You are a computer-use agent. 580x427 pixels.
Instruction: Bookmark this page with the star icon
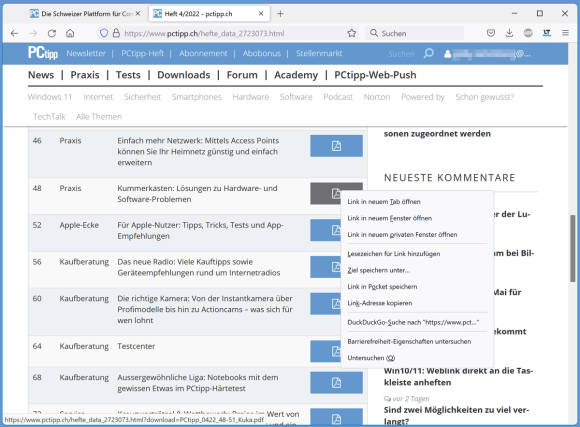[x=352, y=33]
